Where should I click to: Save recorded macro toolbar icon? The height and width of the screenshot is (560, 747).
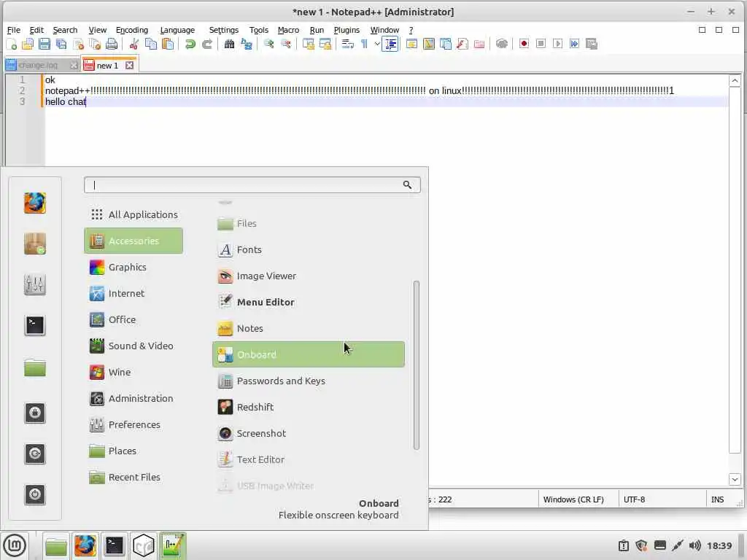[x=591, y=44]
